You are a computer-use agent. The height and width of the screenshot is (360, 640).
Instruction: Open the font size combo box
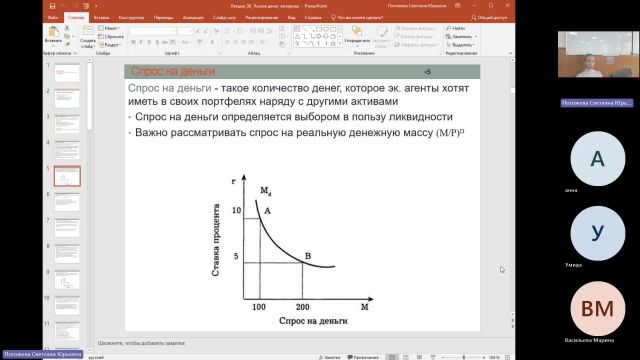click(x=185, y=31)
